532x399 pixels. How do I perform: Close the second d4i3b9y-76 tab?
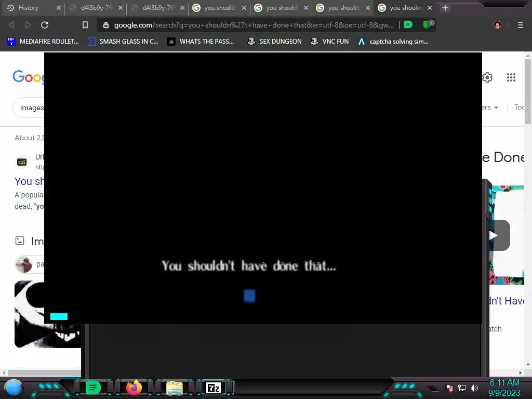tap(182, 8)
